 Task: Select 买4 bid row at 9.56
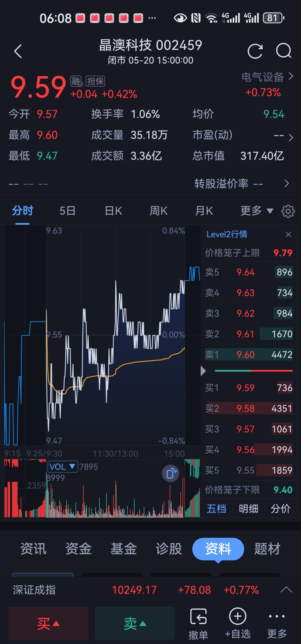(249, 450)
